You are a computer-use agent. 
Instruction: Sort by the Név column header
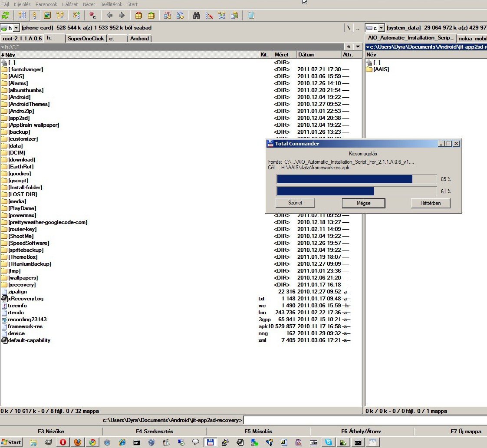pos(129,55)
